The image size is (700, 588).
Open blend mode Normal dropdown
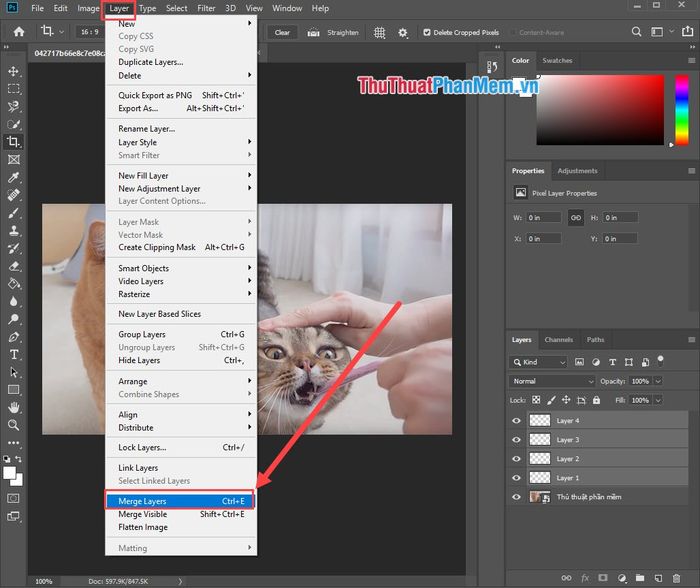(x=552, y=381)
